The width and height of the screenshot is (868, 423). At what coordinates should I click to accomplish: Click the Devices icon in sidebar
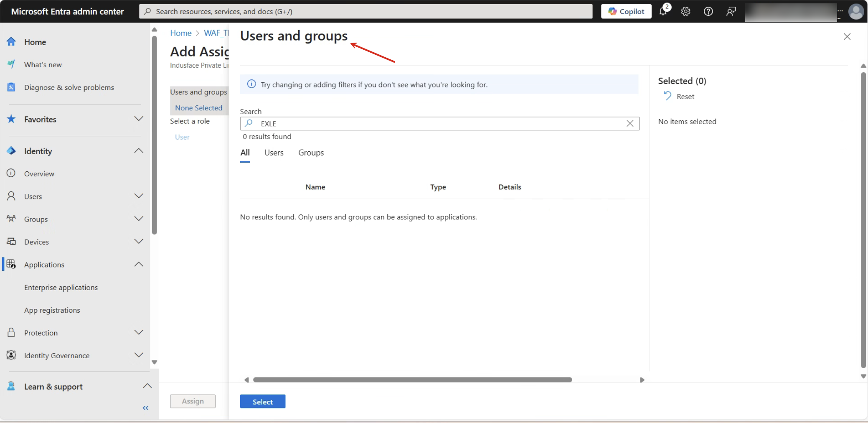point(11,242)
